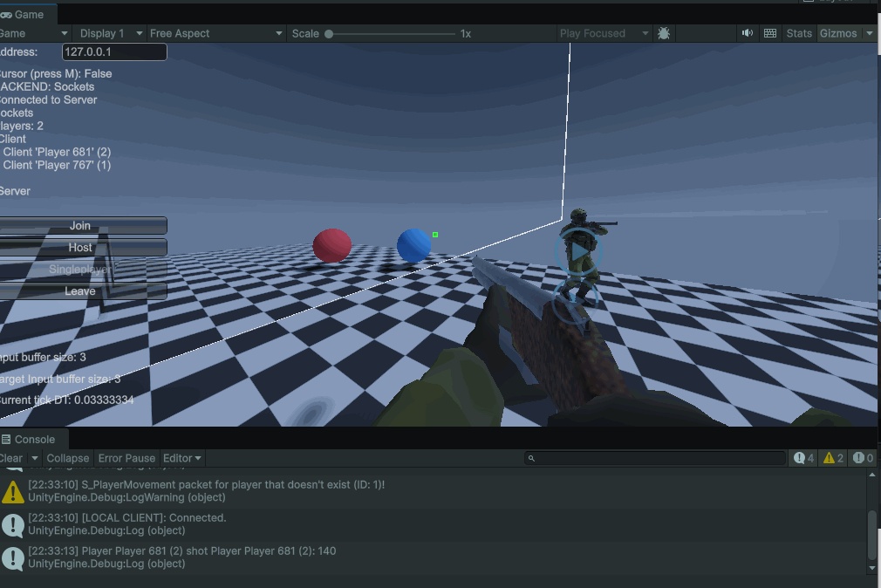Enable Collapse in the Console toolbar
This screenshot has width=881, height=588.
click(67, 458)
